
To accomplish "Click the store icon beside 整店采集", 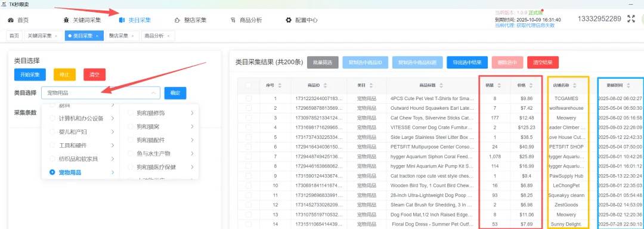I will pyautogui.click(x=177, y=20).
